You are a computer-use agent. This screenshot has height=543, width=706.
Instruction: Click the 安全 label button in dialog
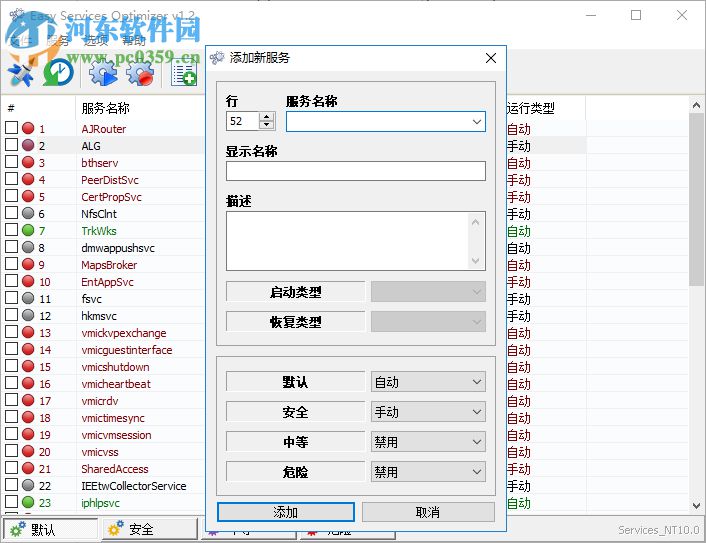click(x=295, y=412)
